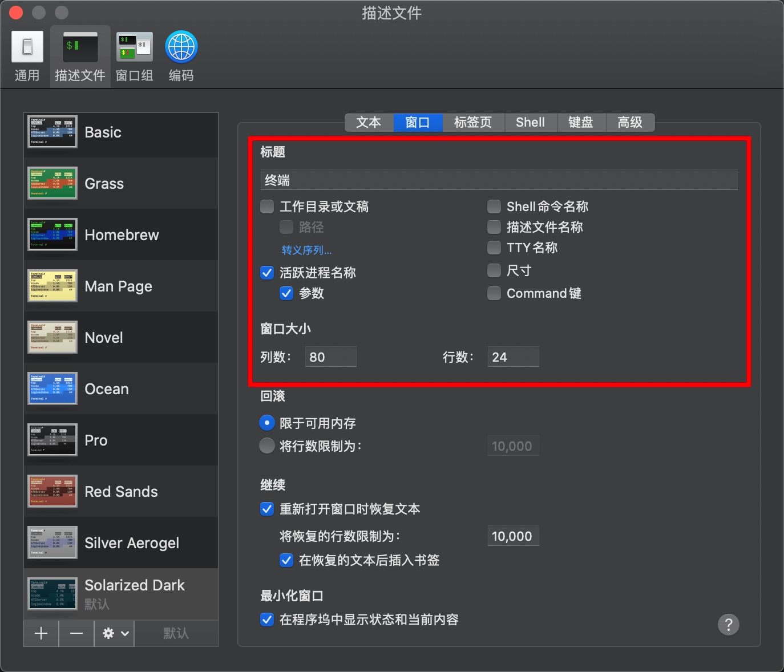Screen dimensions: 784x672
Task: Enable the Shell命令名称 checkbox
Action: (x=494, y=207)
